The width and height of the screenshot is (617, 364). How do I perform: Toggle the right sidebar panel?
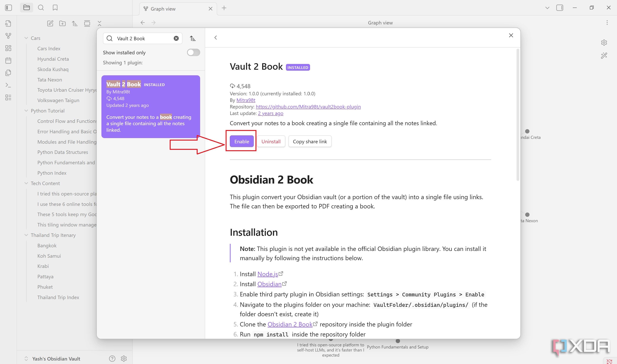[560, 8]
